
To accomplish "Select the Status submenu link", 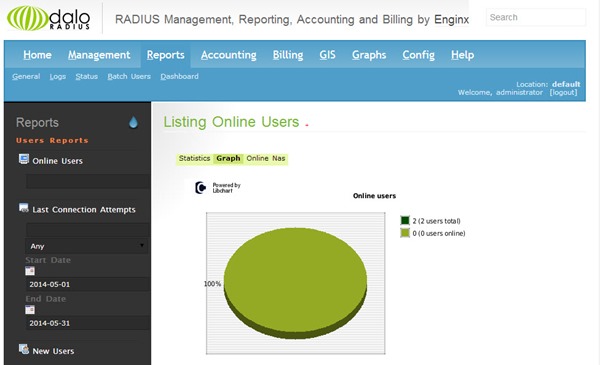I will pyautogui.click(x=86, y=77).
